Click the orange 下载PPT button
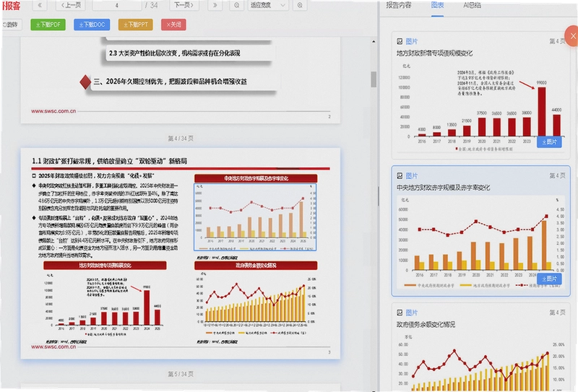This screenshot has width=578, height=392. pos(136,25)
